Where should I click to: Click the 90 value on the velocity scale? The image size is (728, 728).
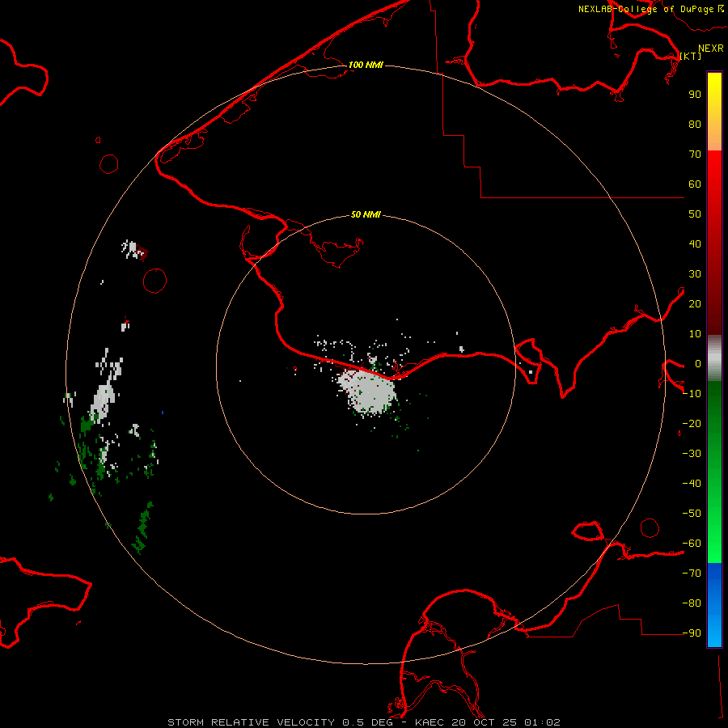tap(695, 95)
